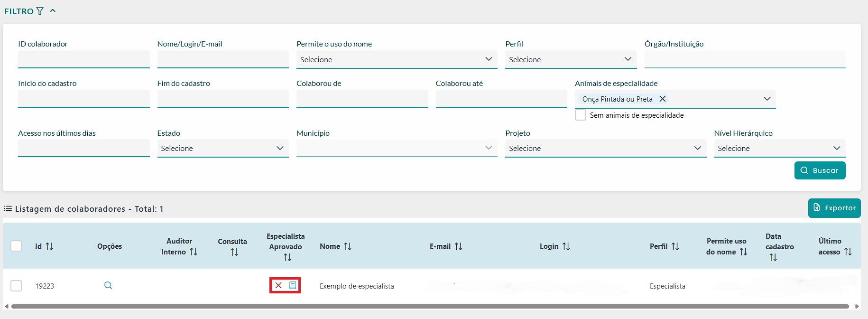
Task: Collapse the FILTRO section
Action: coord(53,11)
